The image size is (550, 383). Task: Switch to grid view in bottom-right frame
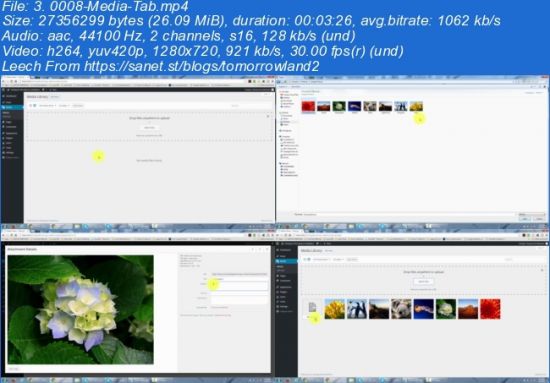pyautogui.click(x=309, y=259)
